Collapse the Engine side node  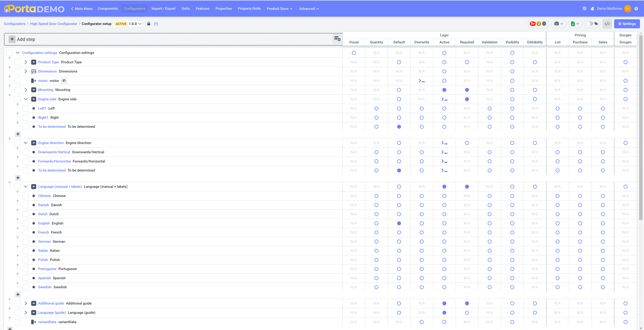(25, 99)
